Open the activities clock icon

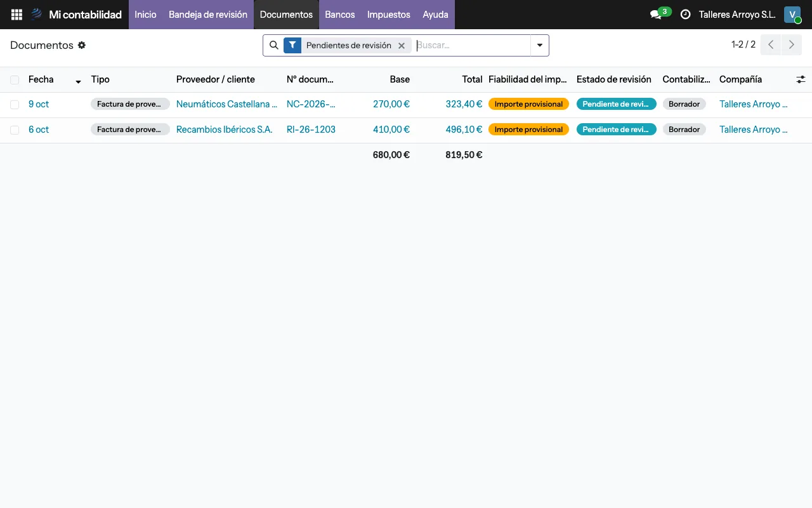[685, 15]
